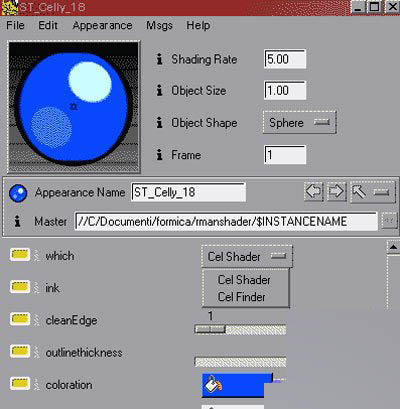Click the paint bucket icon on coloration
Viewport: 400px width, 409px height.
(213, 384)
